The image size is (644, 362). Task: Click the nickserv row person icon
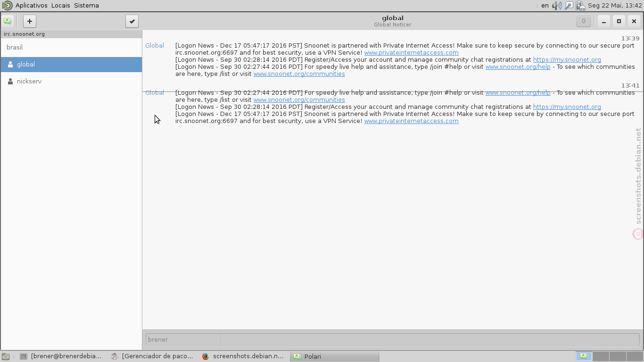click(10, 82)
